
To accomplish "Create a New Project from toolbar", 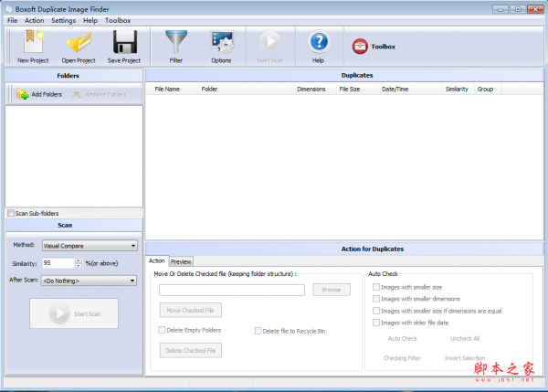I will pos(33,47).
